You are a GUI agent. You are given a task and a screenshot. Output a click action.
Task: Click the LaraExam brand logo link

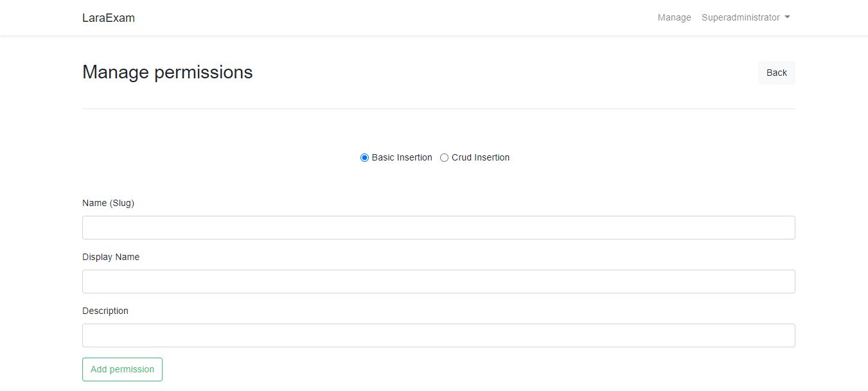click(x=109, y=18)
